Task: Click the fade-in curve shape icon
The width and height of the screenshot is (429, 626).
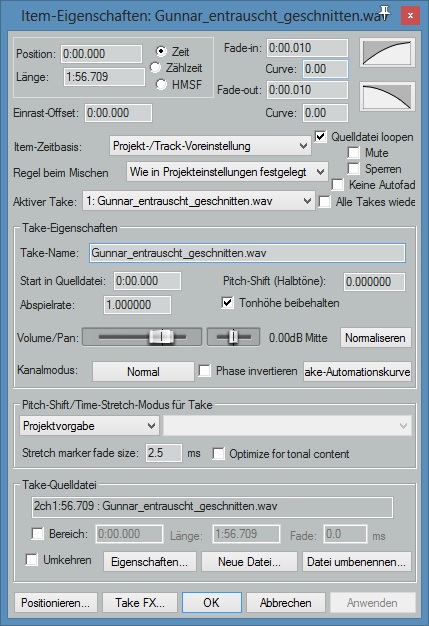Action: [387, 52]
